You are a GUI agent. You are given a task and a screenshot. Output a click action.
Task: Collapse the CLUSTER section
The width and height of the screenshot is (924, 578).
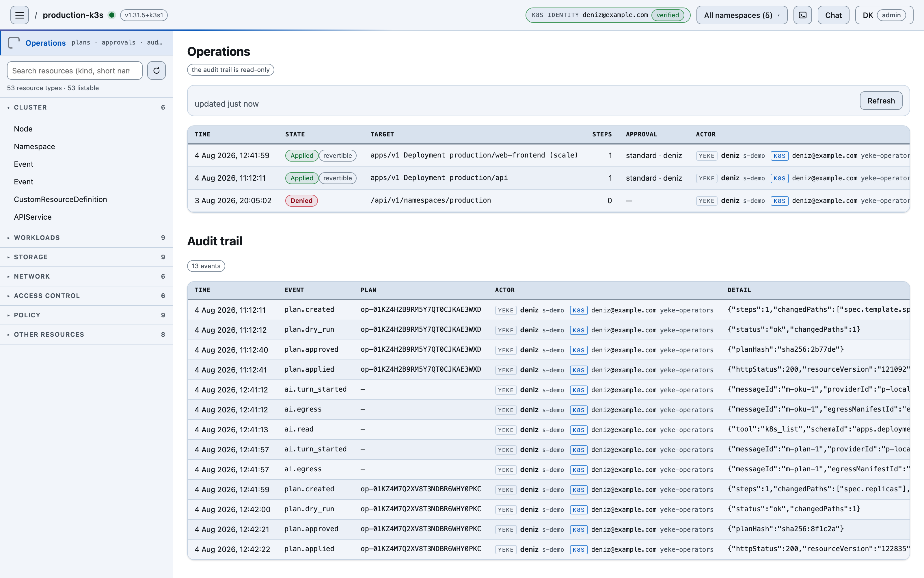pyautogui.click(x=86, y=108)
